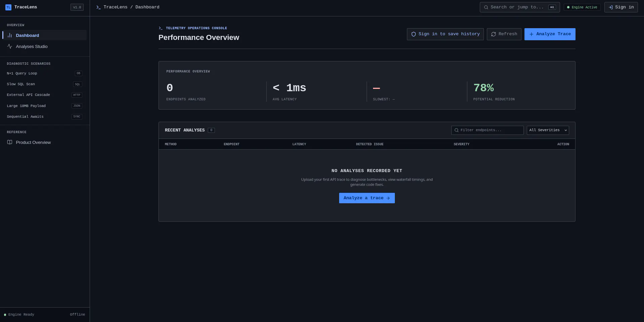Screen dimensions: 644x322
Task: Click the Telemetry Operations Console prompt icon
Action: pos(160,28)
